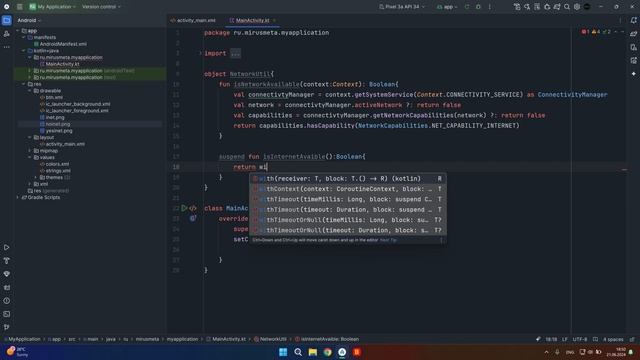Open Logcat tool window icon

7,287
